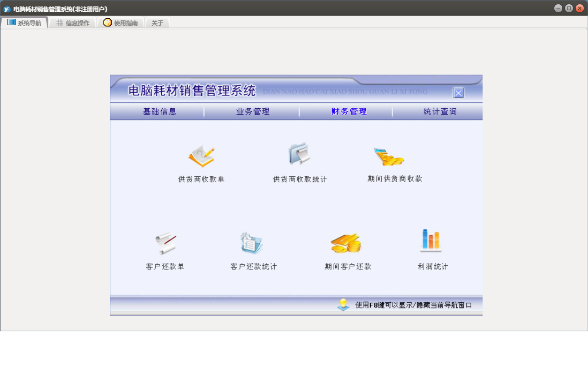This screenshot has width=588, height=382.
Task: Click the monitor icon beside the 系统导航 label
Action: [x=12, y=23]
